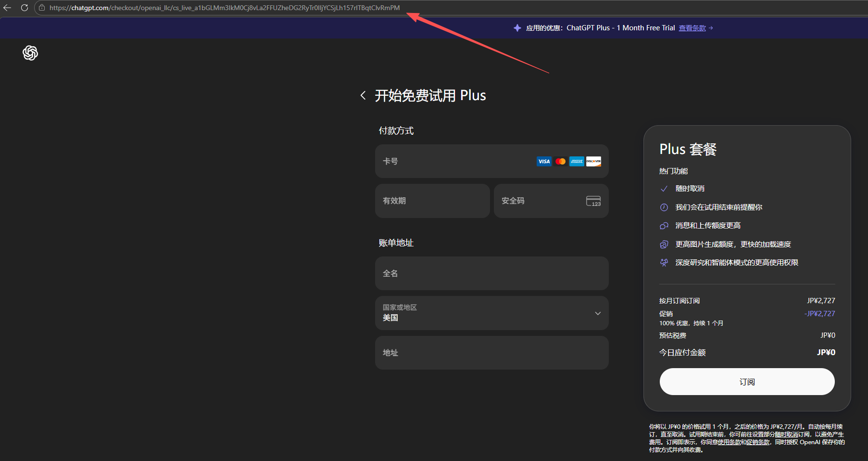Click the Visa card logo
This screenshot has height=461, width=868.
[544, 162]
